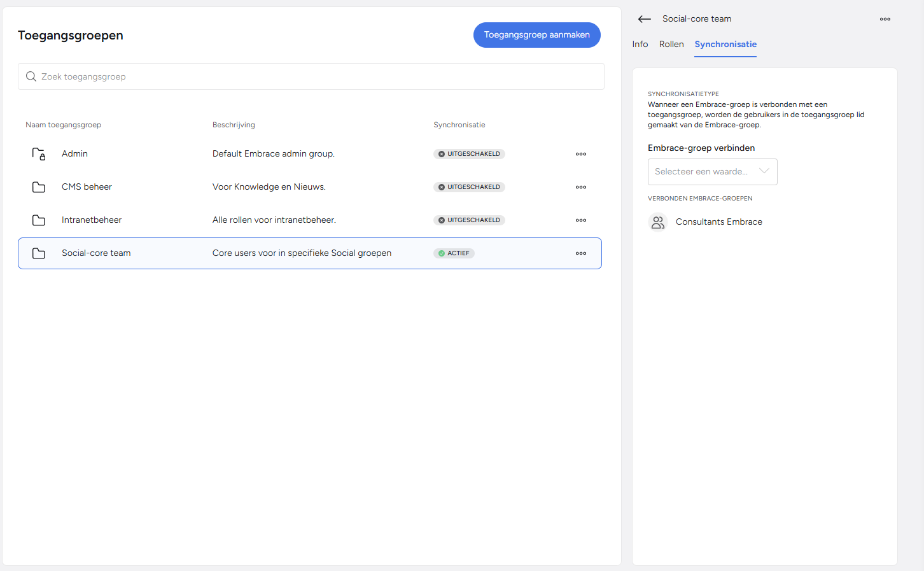Open the Admin row's three-dot menu
924x571 pixels.
(581, 154)
